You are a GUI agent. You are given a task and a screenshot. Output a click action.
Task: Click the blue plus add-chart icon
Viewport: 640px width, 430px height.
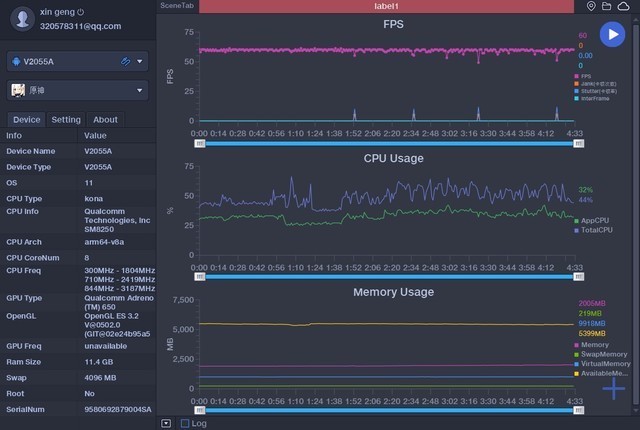pyautogui.click(x=612, y=389)
